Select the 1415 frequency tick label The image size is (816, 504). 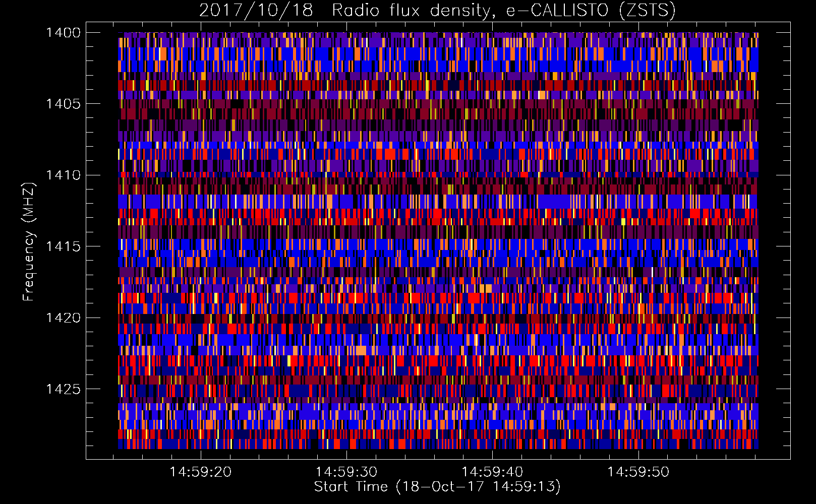(x=63, y=246)
